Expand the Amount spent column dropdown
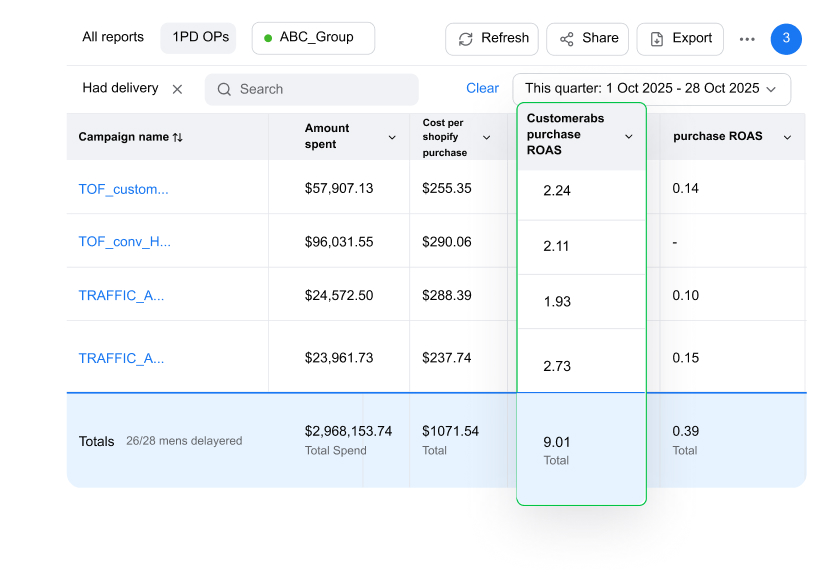Viewport: 825px width, 578px height. coord(392,137)
